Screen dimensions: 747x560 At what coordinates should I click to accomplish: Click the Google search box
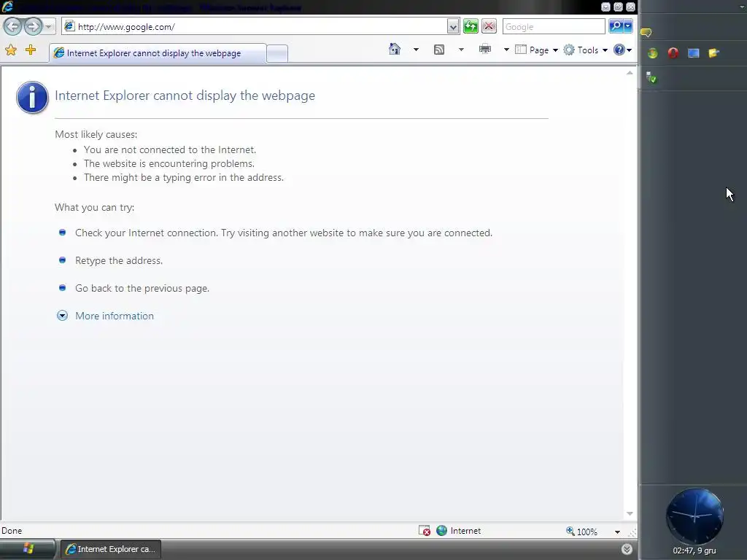554,27
